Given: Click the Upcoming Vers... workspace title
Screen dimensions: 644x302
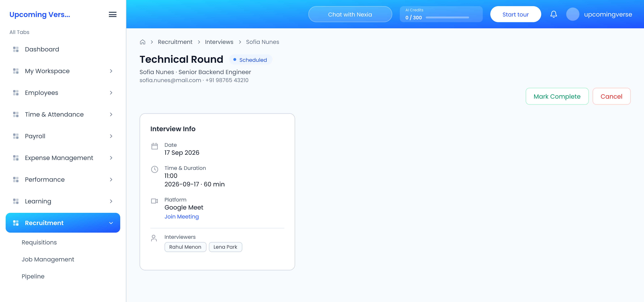Looking at the screenshot, I should coord(40,14).
